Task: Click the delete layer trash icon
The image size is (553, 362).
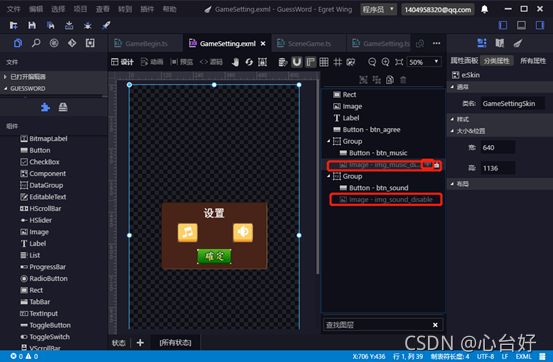Action: 403,80
